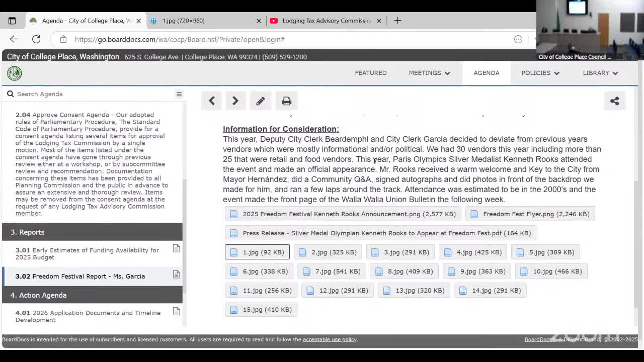
Task: Expand the Meetings dropdown
Action: click(x=429, y=73)
